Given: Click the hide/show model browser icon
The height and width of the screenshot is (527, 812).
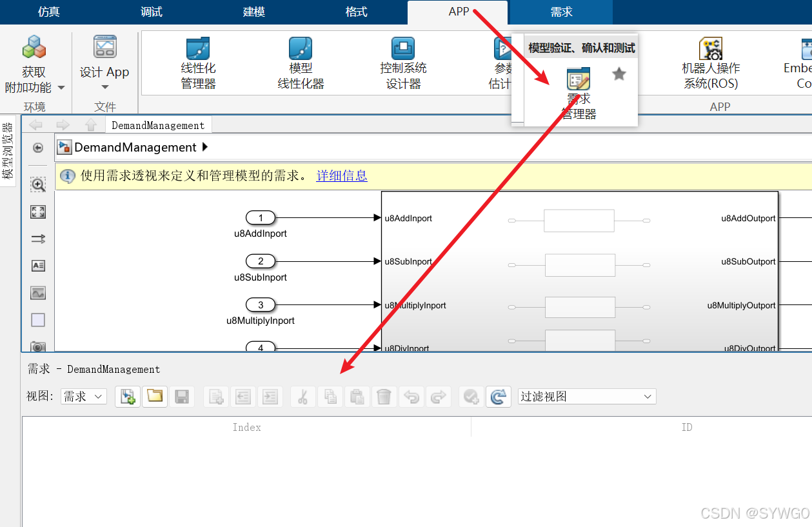Looking at the screenshot, I should [38, 148].
